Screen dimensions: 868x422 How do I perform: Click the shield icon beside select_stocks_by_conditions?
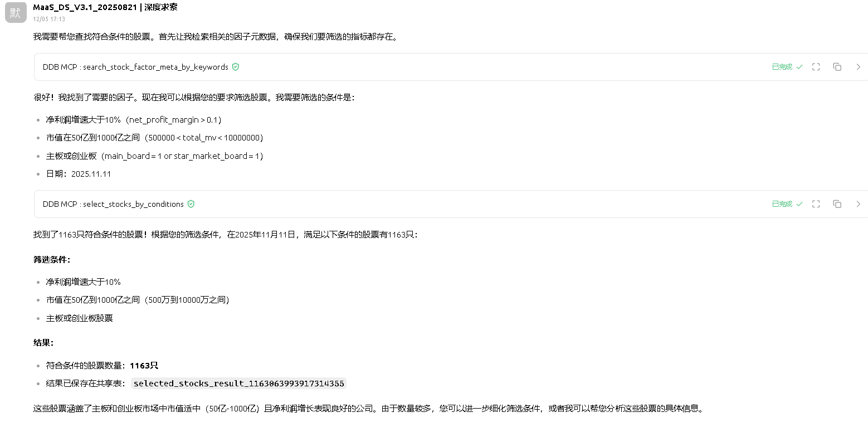point(191,204)
